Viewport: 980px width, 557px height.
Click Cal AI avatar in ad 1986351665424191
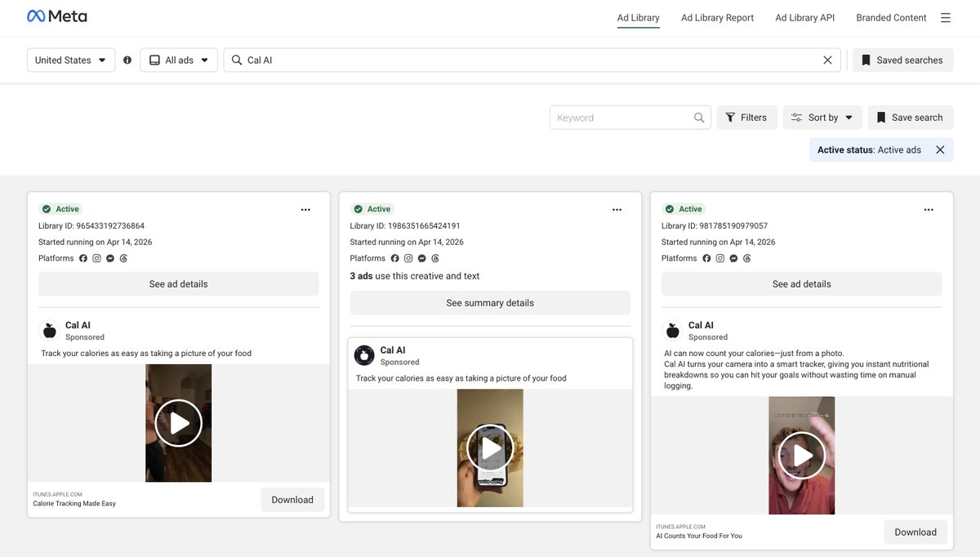pos(364,355)
